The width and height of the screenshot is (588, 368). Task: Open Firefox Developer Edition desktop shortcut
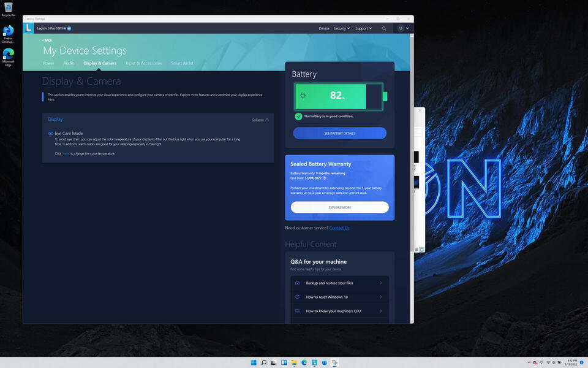point(8,34)
